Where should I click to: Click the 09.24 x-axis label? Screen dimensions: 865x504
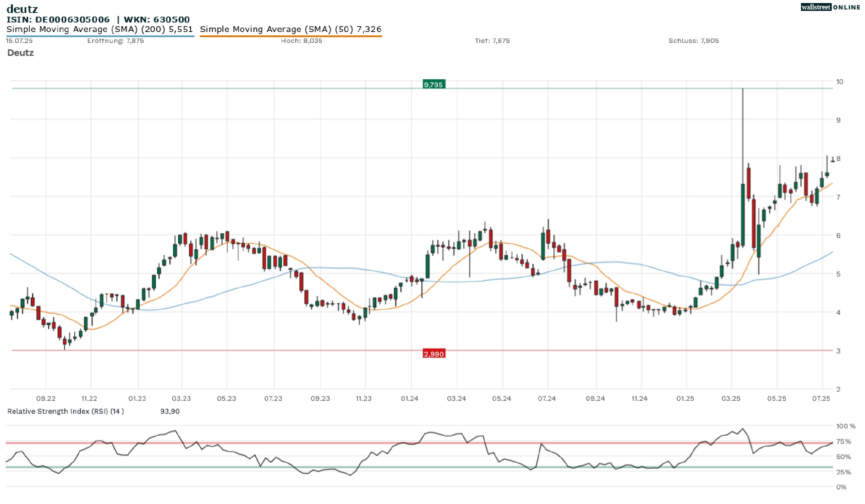click(x=595, y=398)
